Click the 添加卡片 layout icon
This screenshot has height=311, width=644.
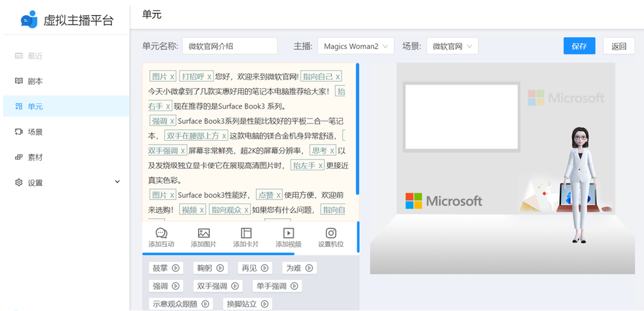[x=246, y=233]
